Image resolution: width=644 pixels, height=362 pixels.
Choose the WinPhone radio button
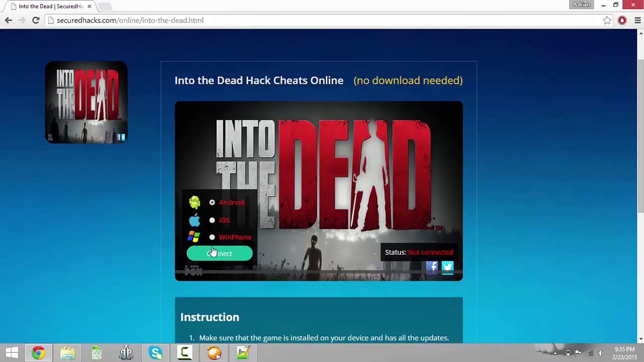tap(212, 237)
